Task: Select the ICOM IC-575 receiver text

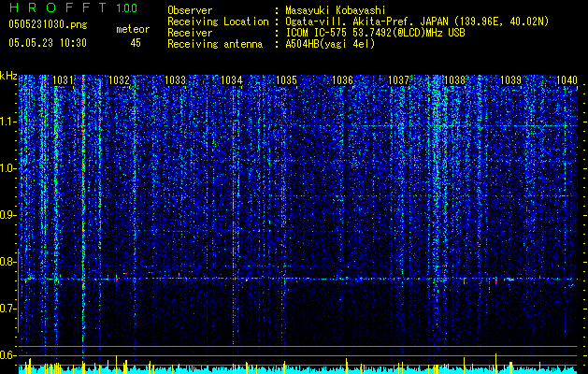Action: coord(375,33)
